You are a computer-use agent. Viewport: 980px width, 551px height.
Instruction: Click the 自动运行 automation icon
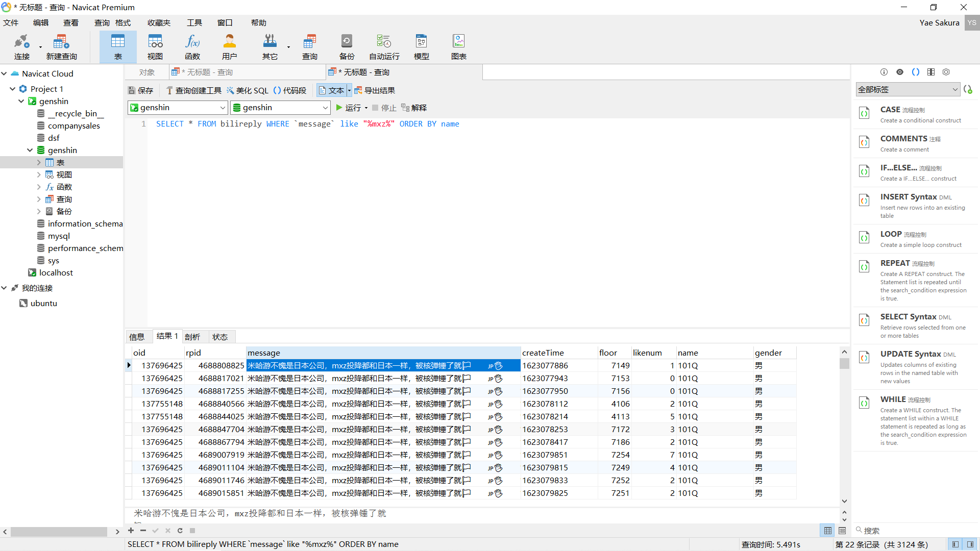384,47
